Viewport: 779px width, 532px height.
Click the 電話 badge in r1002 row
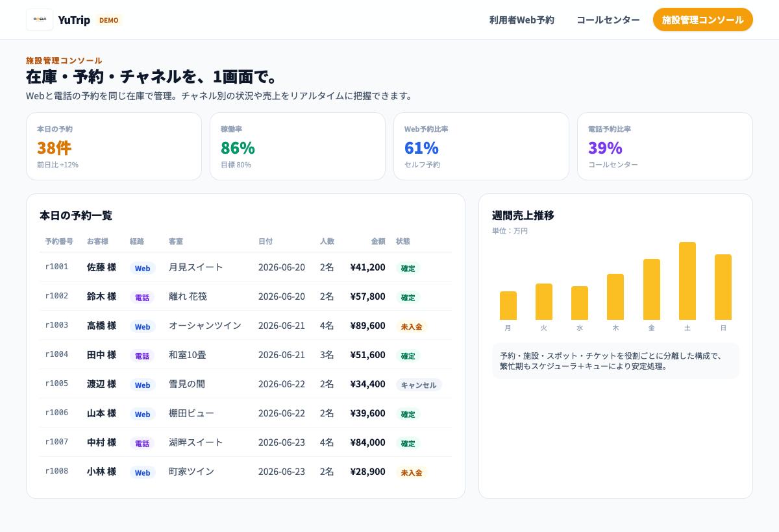tap(142, 297)
